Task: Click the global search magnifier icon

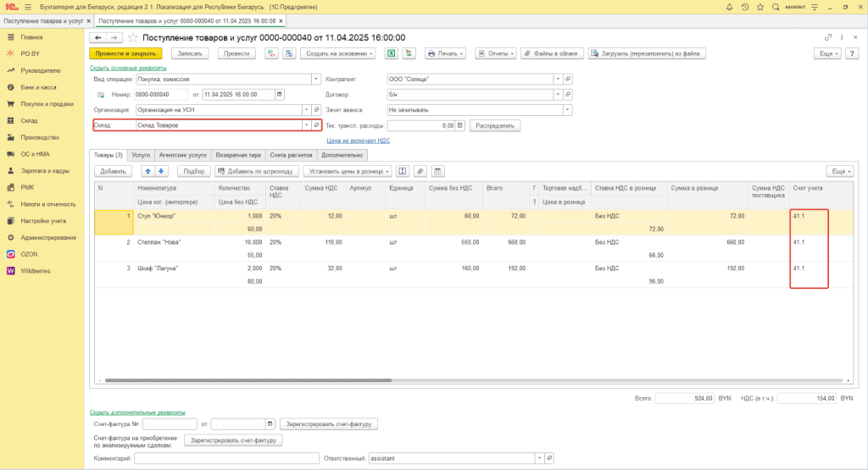Action: pyautogui.click(x=775, y=7)
